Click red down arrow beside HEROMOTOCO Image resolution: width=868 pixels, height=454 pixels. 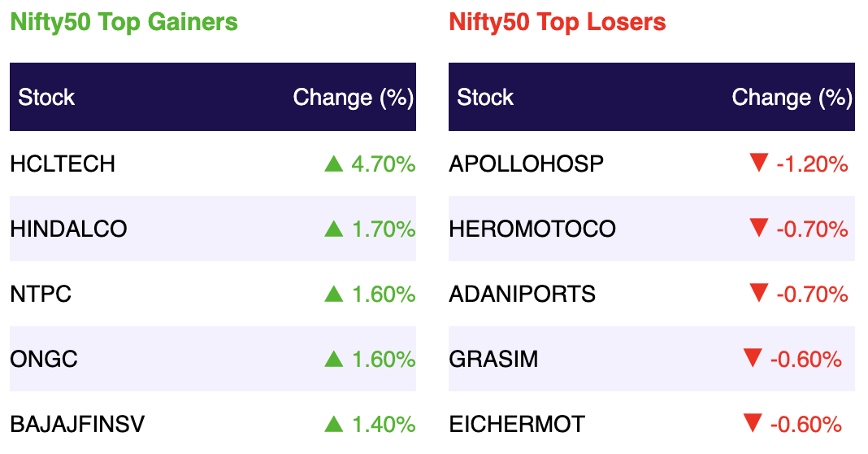coord(758,228)
